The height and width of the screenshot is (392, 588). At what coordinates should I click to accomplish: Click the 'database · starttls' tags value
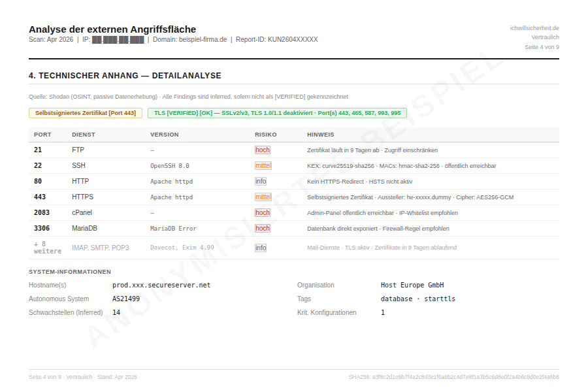(418, 299)
